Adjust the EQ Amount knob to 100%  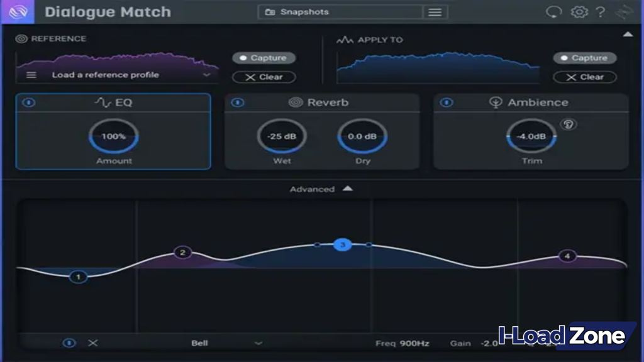113,135
